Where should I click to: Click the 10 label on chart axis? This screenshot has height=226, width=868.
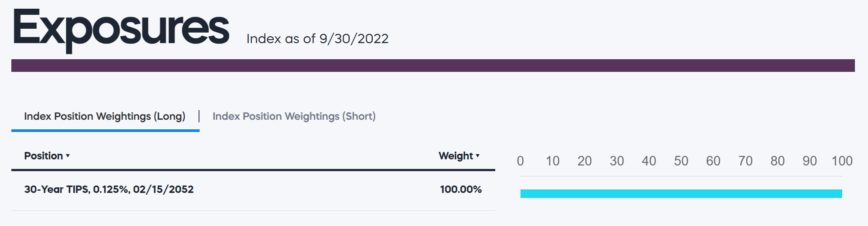pyautogui.click(x=553, y=161)
